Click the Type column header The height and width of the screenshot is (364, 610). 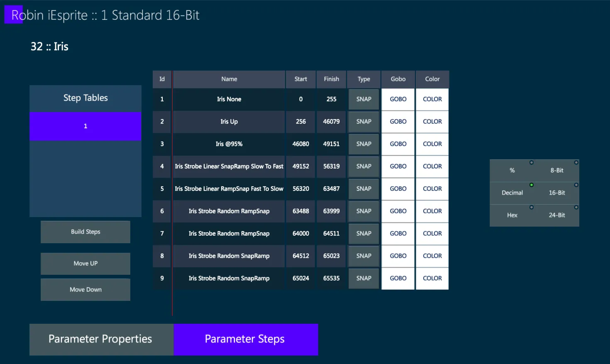click(364, 79)
